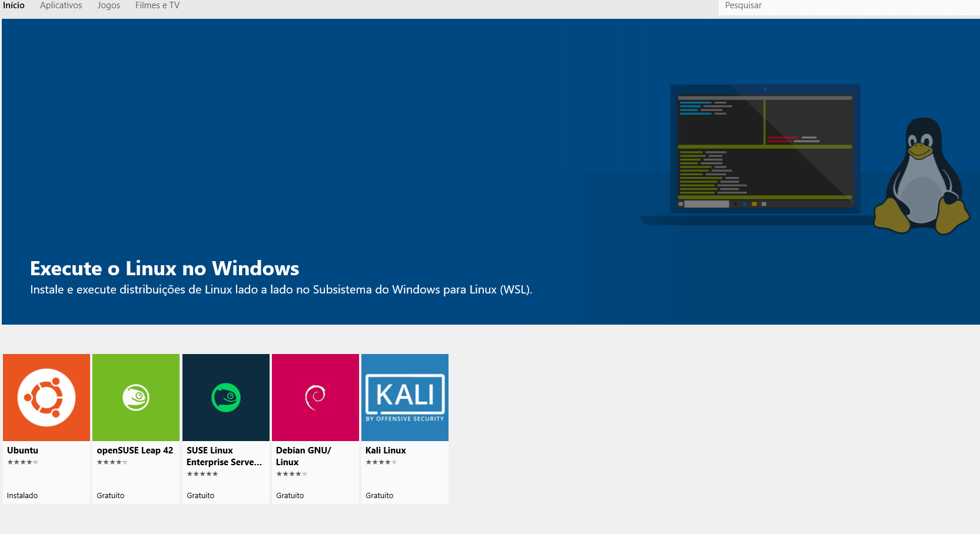Click the Debian GNU/Linux star rating

pyautogui.click(x=292, y=474)
